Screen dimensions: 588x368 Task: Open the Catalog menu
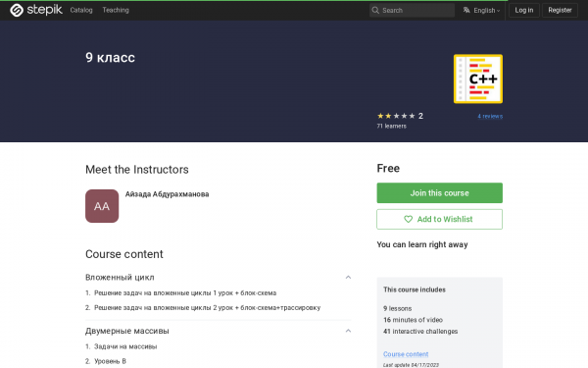(x=81, y=10)
